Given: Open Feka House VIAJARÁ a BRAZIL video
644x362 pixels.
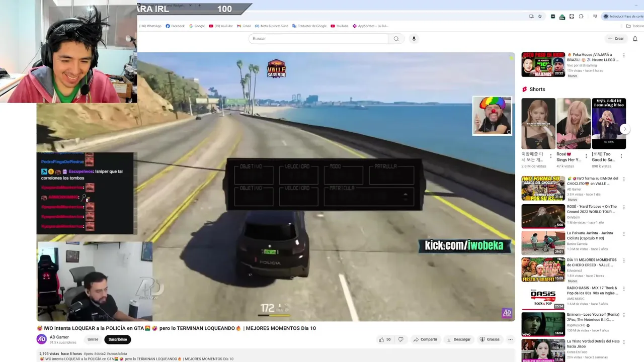Looking at the screenshot, I should [543, 64].
